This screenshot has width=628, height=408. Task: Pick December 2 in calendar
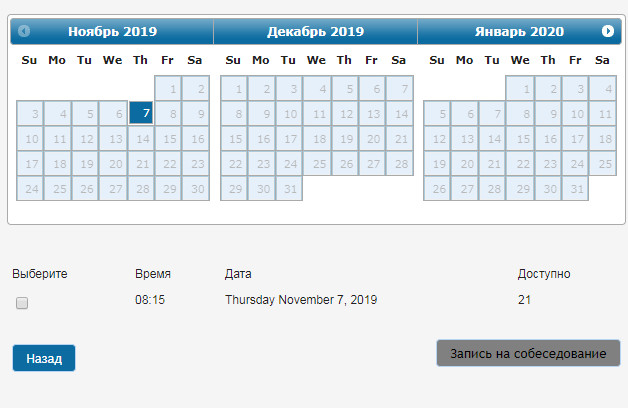pyautogui.click(x=261, y=88)
